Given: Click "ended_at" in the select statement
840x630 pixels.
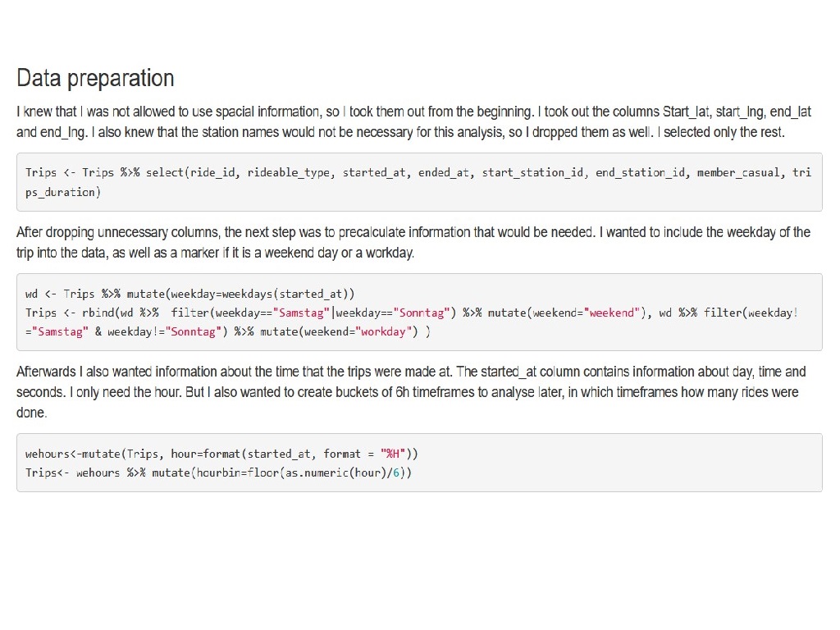Looking at the screenshot, I should coord(443,172).
